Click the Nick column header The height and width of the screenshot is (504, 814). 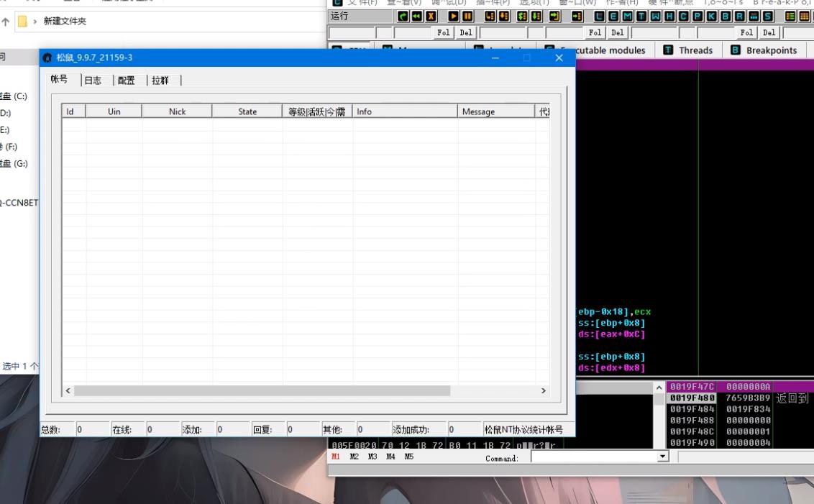tap(177, 111)
